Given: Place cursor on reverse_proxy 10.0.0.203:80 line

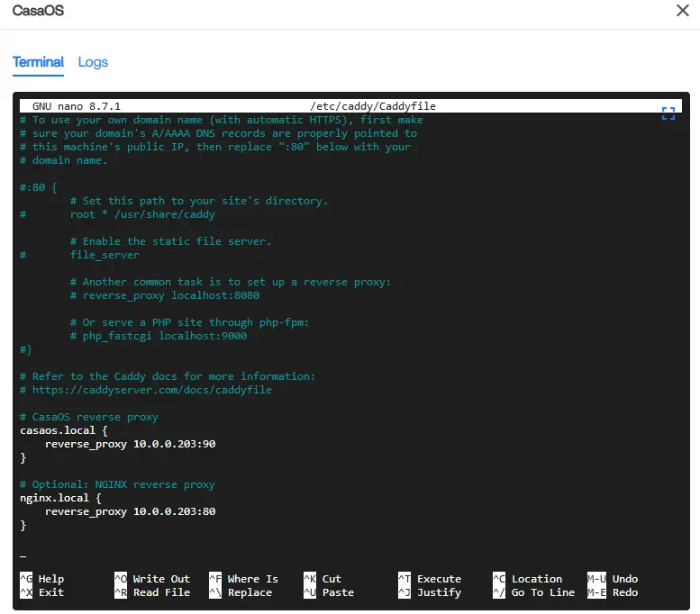Looking at the screenshot, I should pos(131,511).
